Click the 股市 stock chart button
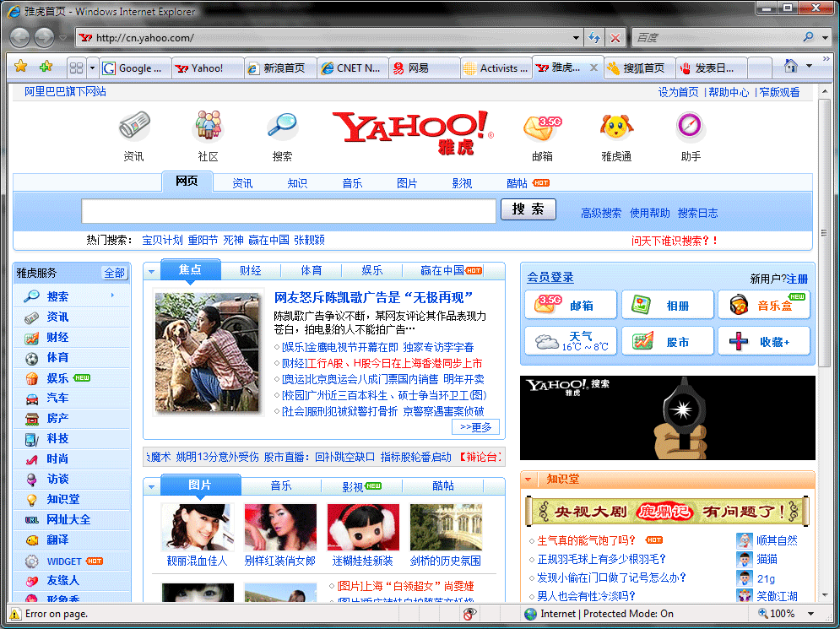The image size is (840, 629). (x=668, y=341)
